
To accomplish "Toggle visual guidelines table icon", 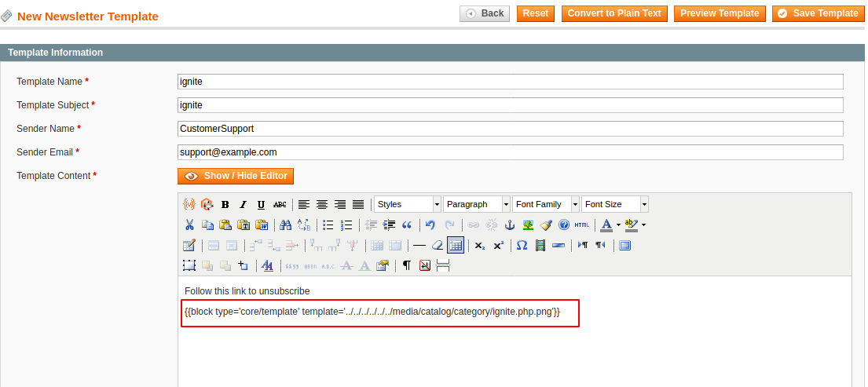I will tap(456, 245).
